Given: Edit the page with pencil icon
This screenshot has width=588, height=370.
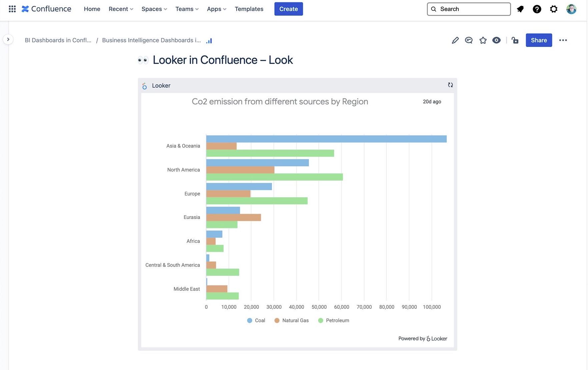Looking at the screenshot, I should (x=455, y=40).
